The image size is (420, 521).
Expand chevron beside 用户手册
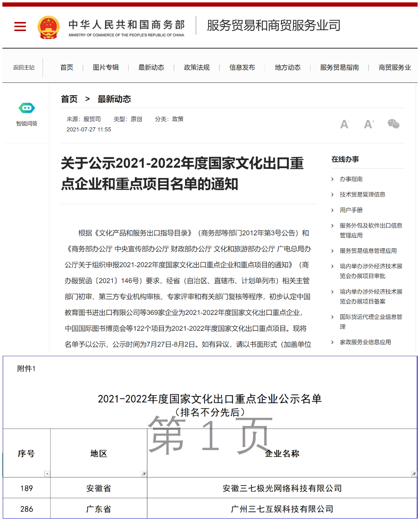332,210
